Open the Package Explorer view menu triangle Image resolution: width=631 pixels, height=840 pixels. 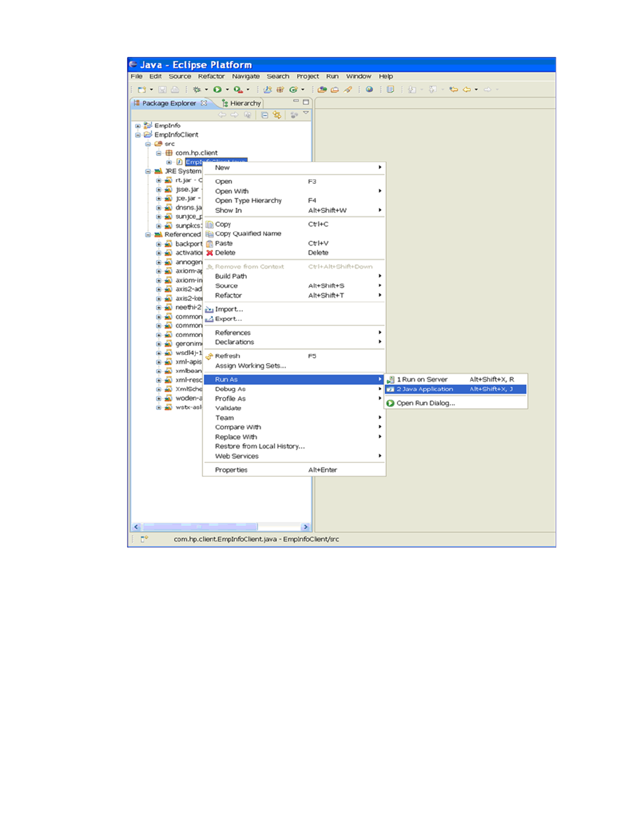tap(306, 114)
